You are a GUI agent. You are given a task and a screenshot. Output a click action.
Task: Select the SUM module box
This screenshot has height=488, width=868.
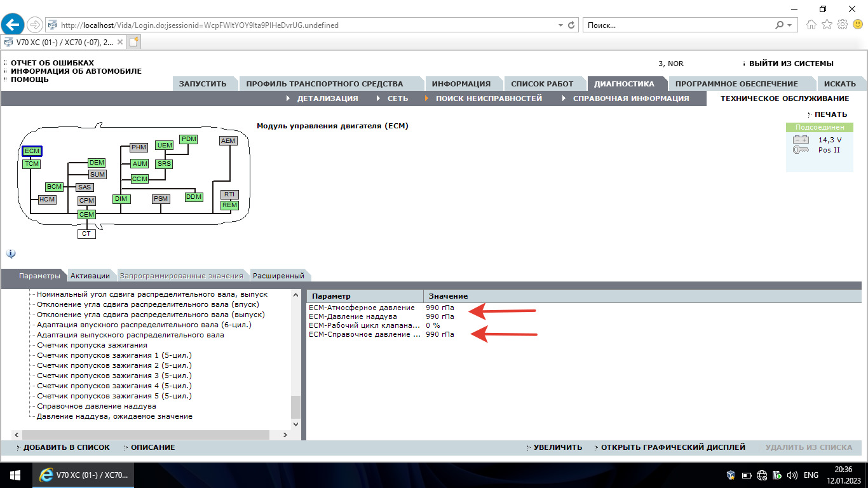97,174
